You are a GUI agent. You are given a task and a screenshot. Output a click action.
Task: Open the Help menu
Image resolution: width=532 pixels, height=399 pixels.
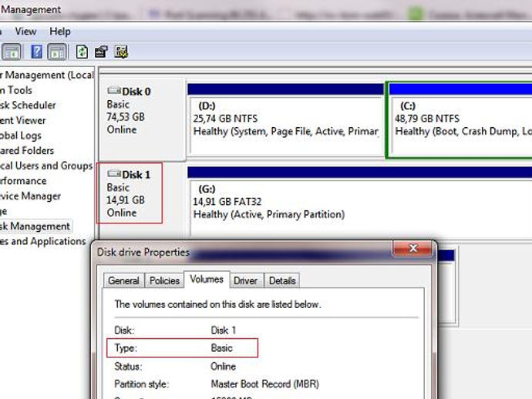click(x=60, y=32)
